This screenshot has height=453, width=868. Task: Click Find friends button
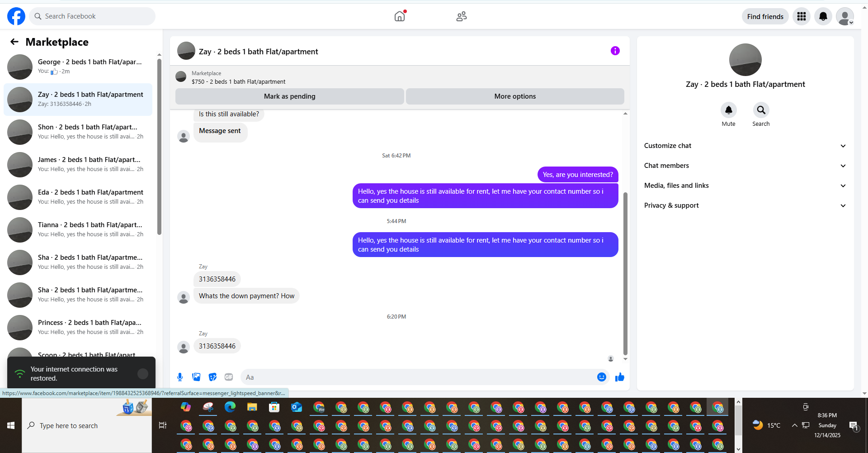pos(765,16)
